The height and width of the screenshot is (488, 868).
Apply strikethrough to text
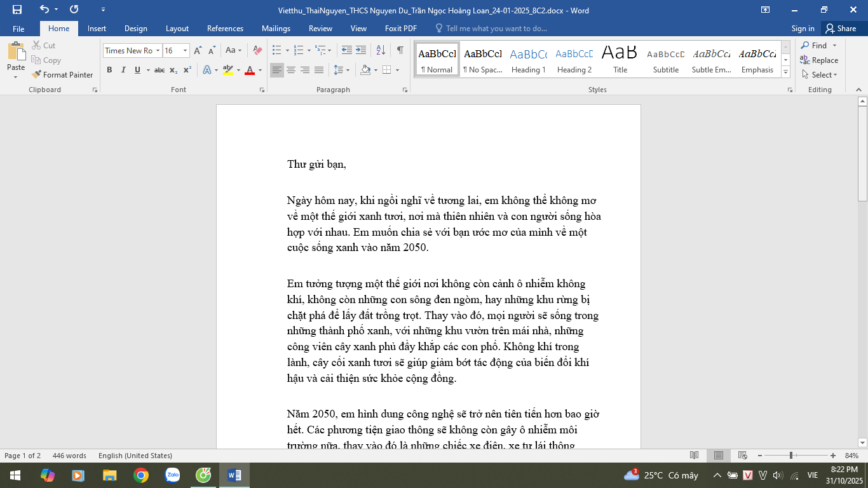pyautogui.click(x=159, y=70)
